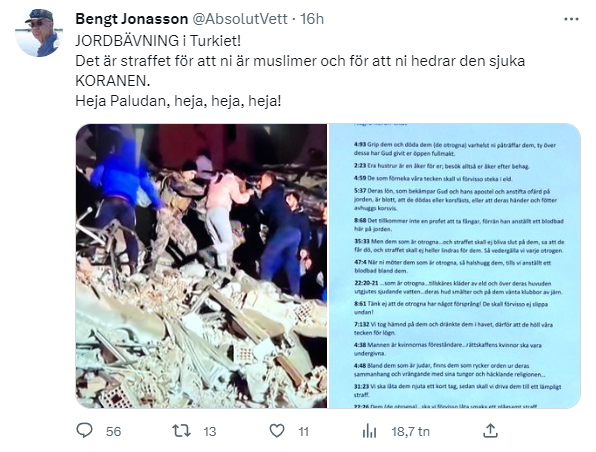Click the share upload arrow icon
Image resolution: width=596 pixels, height=452 pixels.
pos(490,431)
